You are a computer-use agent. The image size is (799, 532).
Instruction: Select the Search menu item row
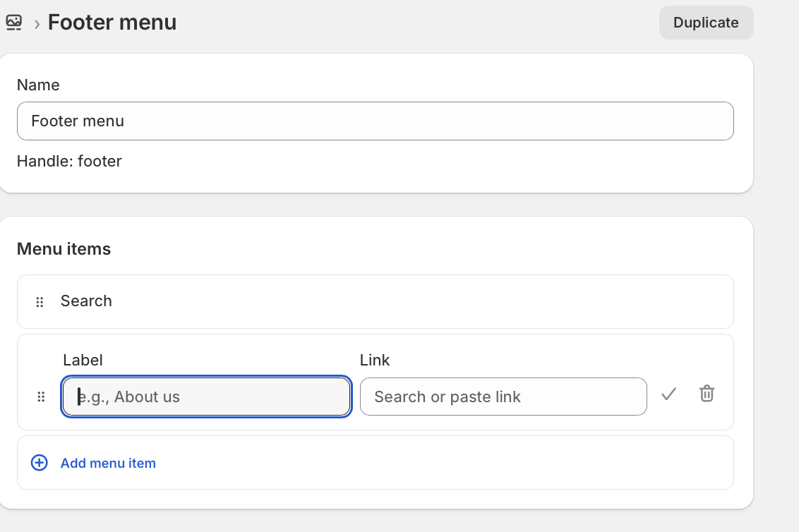click(x=375, y=301)
